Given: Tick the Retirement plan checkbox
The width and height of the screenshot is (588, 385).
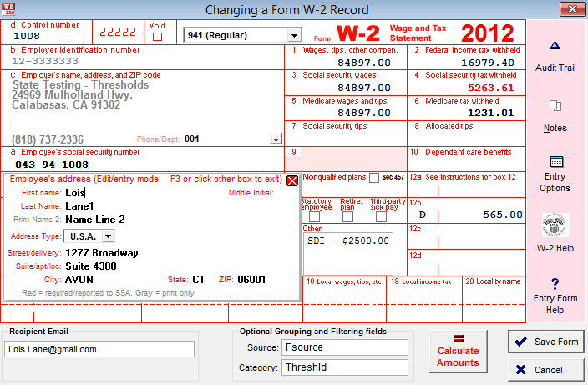Looking at the screenshot, I should pyautogui.click(x=348, y=216).
